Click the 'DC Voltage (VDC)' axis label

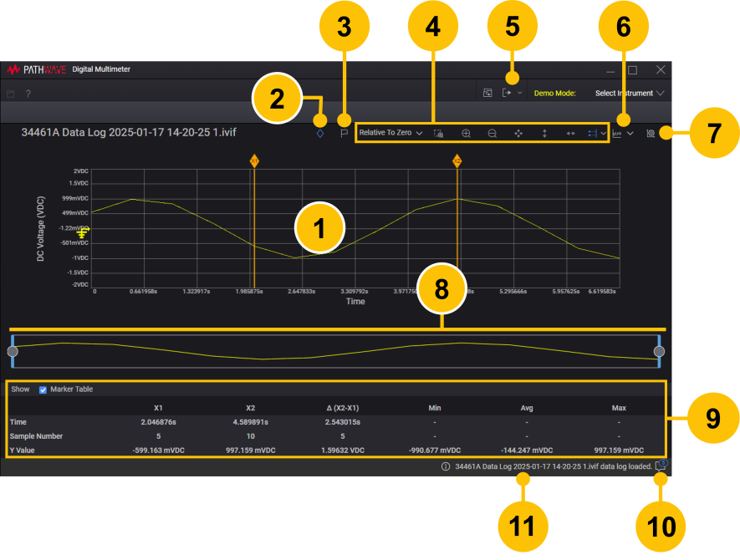tap(41, 229)
